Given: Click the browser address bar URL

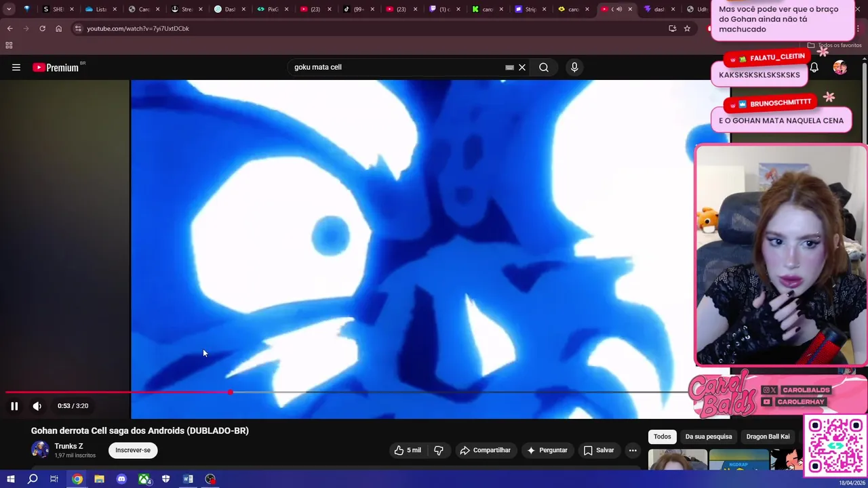Looking at the screenshot, I should point(138,28).
